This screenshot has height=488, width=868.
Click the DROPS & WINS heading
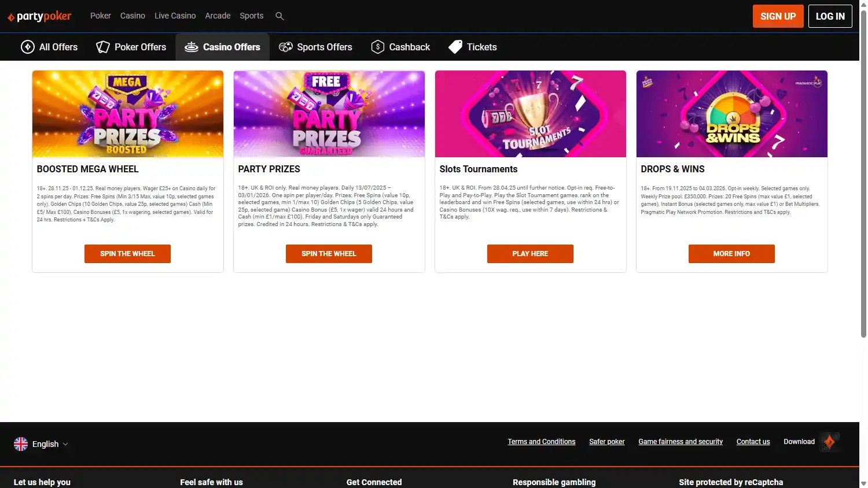point(672,169)
